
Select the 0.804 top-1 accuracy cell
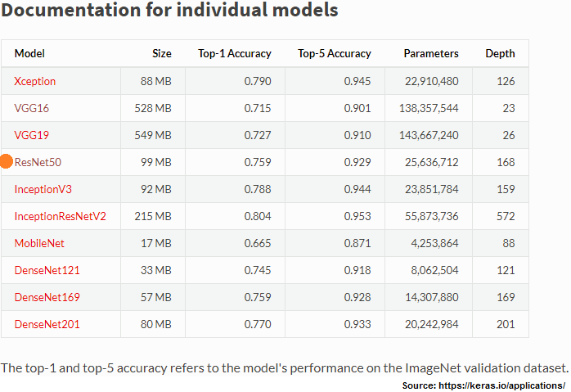point(236,216)
